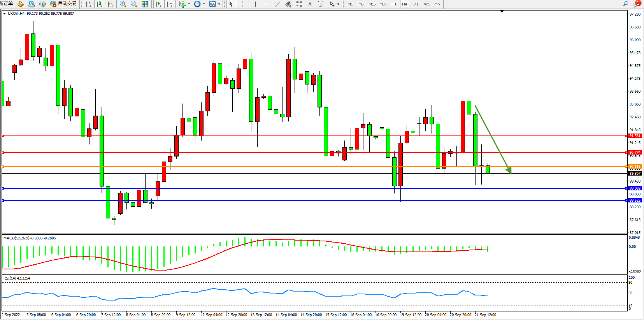
Task: Open the Tile Windows grid icon
Action: 145,4
